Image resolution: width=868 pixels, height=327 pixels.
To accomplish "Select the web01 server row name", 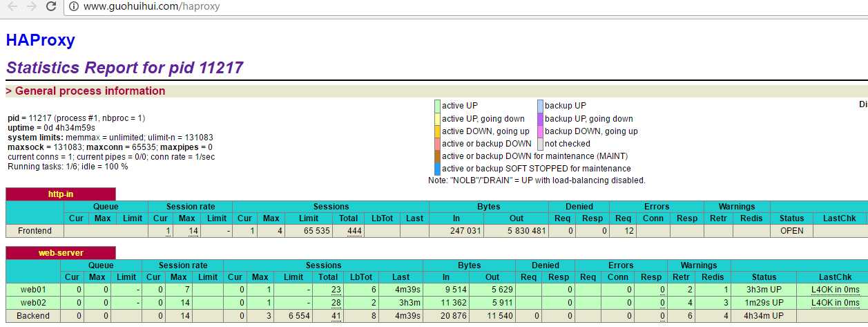I will tap(33, 290).
